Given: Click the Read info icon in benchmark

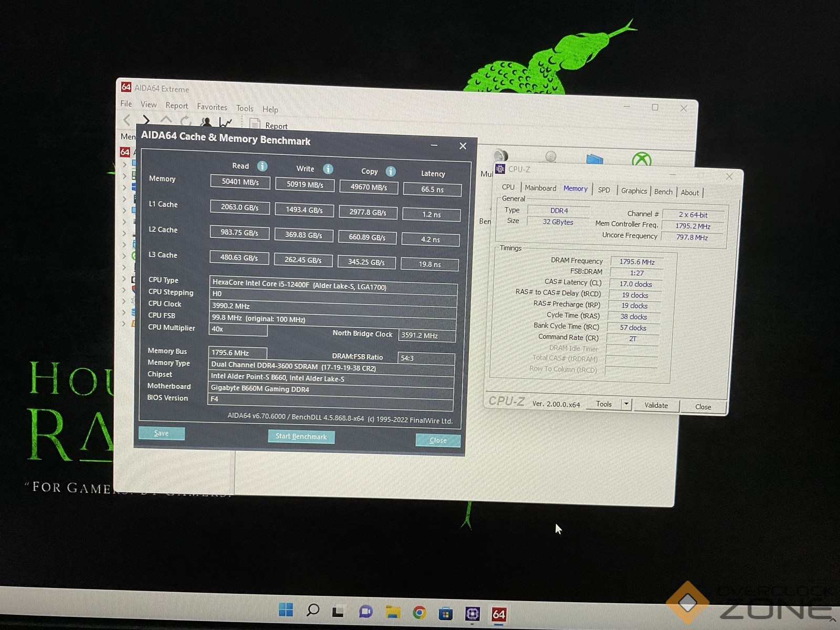Looking at the screenshot, I should coord(262,166).
